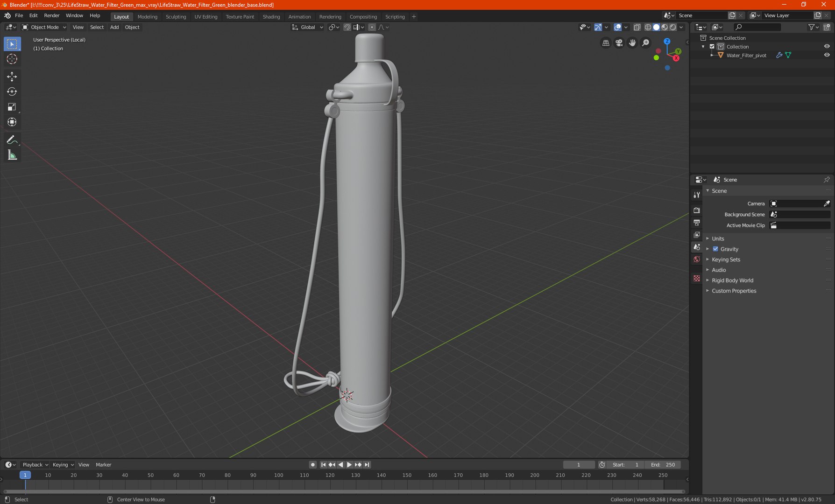This screenshot has width=835, height=504.
Task: Toggle proportional editing in header
Action: tap(372, 27)
